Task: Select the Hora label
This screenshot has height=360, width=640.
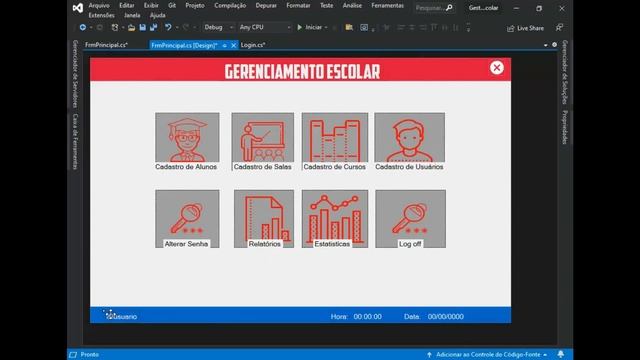Action: point(339,316)
